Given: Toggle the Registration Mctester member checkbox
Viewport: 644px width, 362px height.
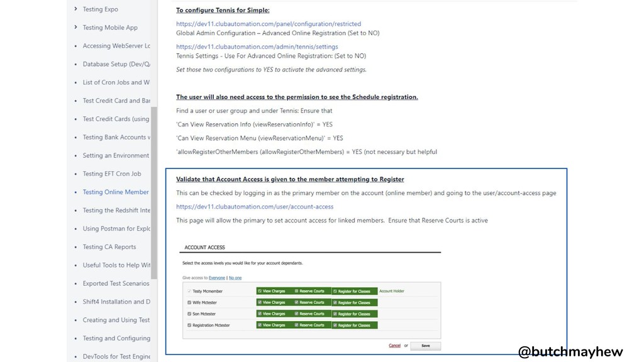Looking at the screenshot, I should tap(189, 325).
